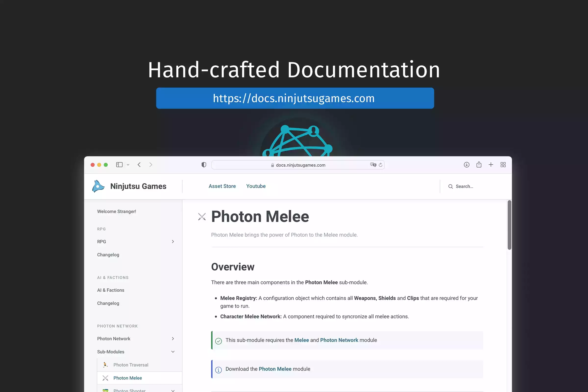Go back using browser back arrow
The image size is (588, 392).
tap(139, 164)
